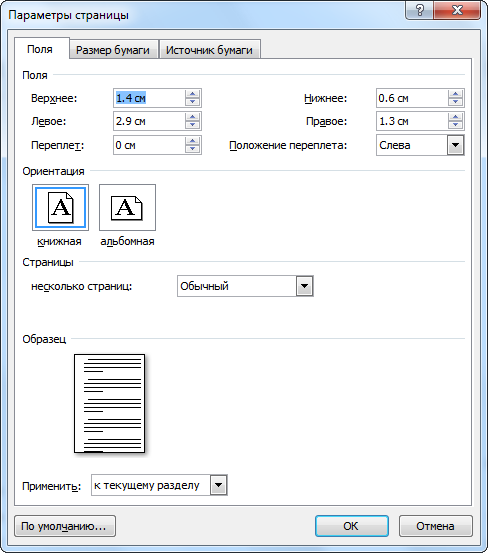
Task: Open the Применить apply-to dropdown
Action: (x=219, y=485)
